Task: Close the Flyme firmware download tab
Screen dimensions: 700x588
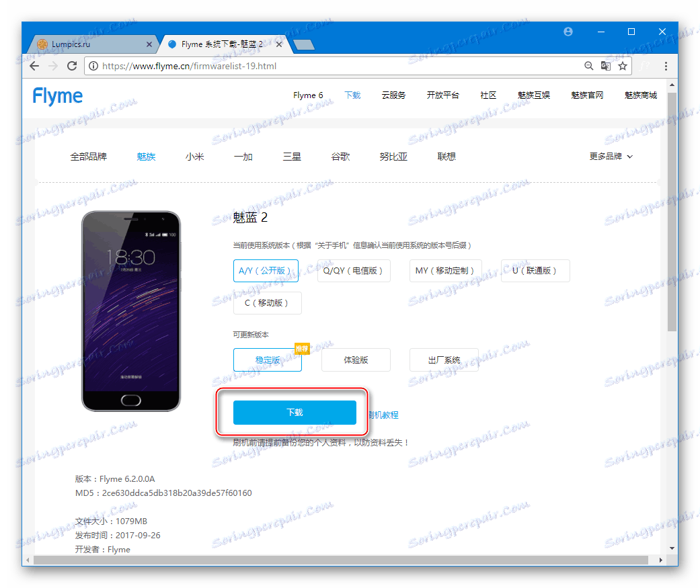Action: 279,44
